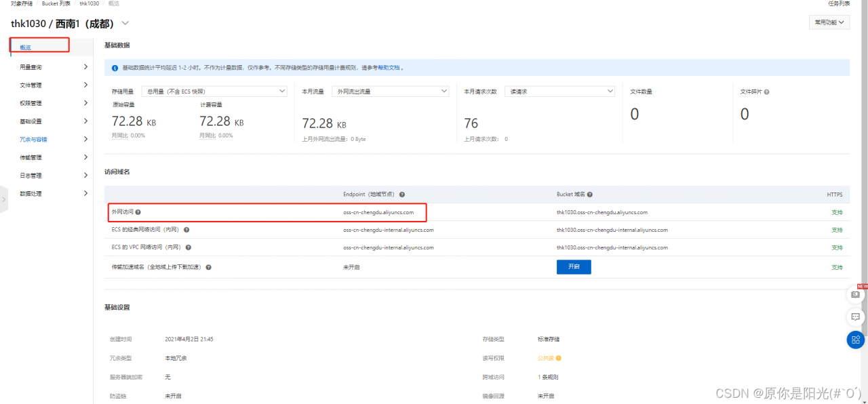
Task: Click the help icon beside ECS 的经典网络访问
Action: click(x=186, y=230)
